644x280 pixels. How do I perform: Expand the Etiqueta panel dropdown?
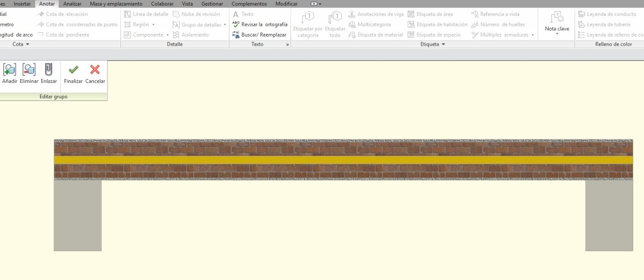pyautogui.click(x=433, y=44)
